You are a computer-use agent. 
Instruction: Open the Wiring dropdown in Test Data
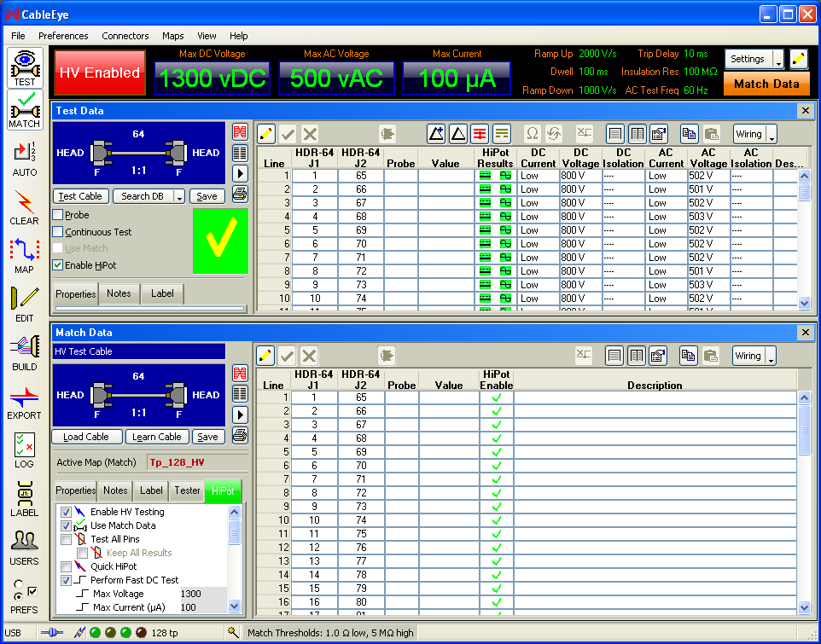772,135
